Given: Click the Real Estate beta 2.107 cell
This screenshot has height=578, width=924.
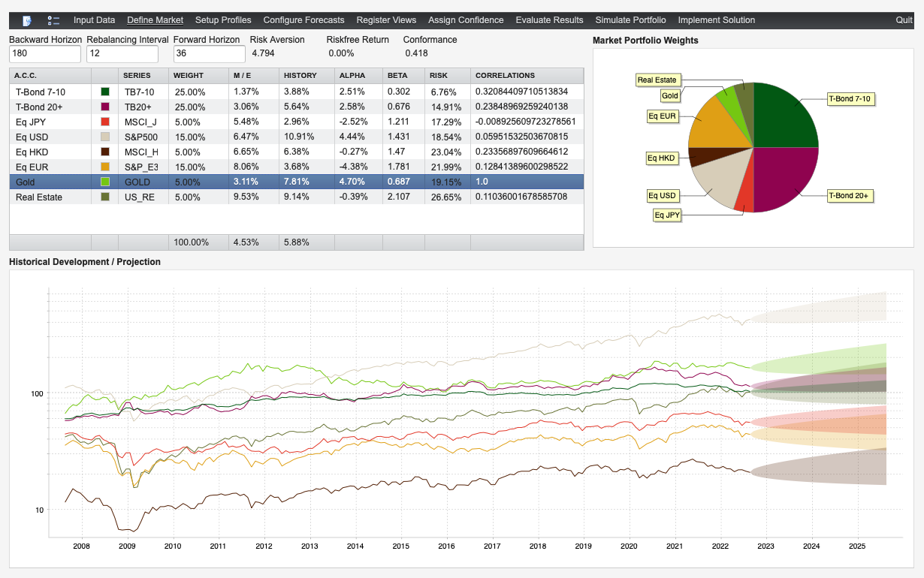Looking at the screenshot, I should point(403,197).
